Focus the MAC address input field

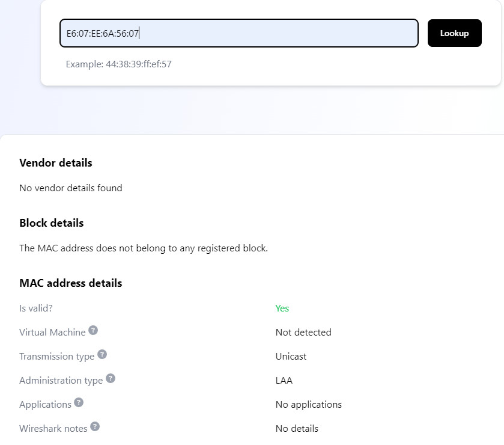coord(239,33)
